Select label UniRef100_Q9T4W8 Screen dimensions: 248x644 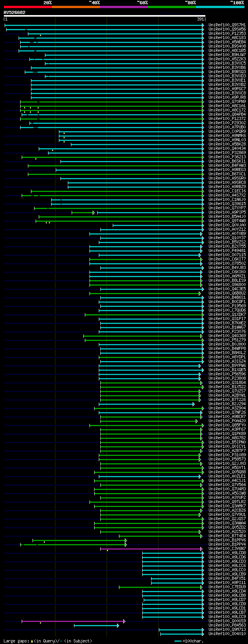[227, 221]
